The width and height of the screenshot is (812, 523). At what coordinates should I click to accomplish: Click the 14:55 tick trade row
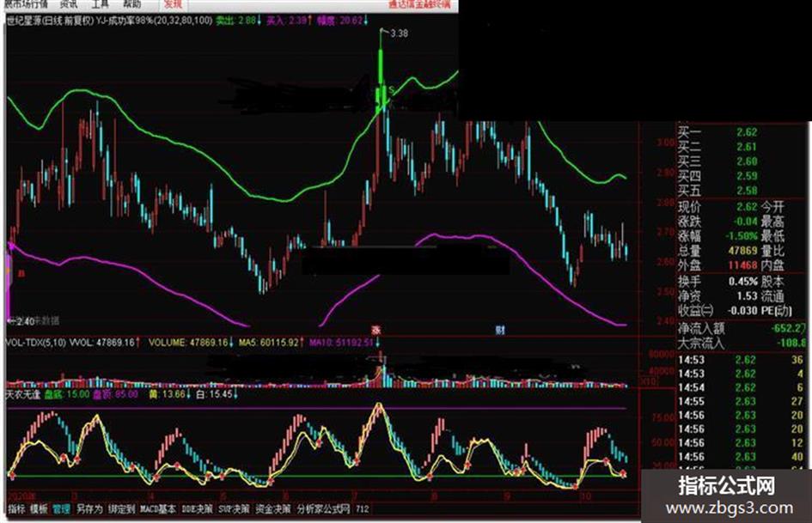741,401
